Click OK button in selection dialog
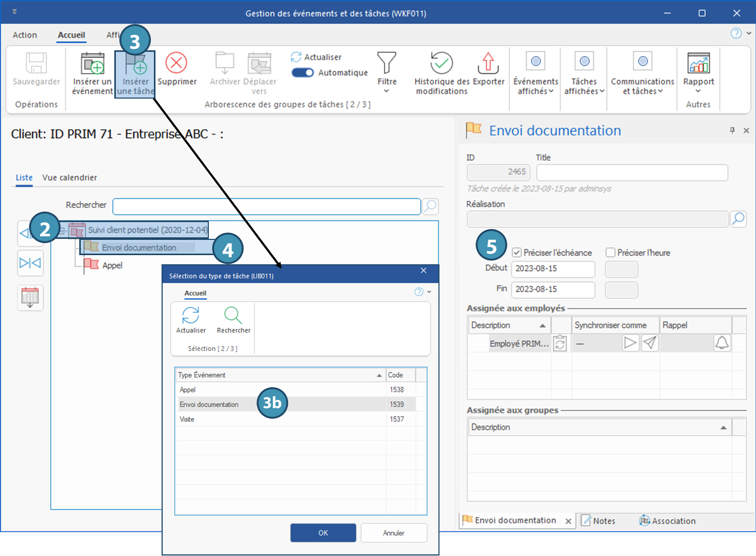 tap(323, 533)
